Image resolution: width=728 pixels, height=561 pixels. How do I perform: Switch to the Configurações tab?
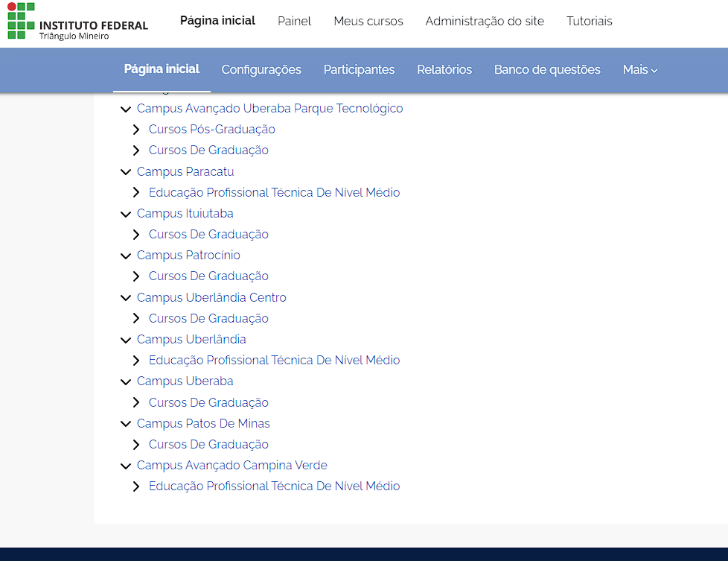(x=261, y=69)
